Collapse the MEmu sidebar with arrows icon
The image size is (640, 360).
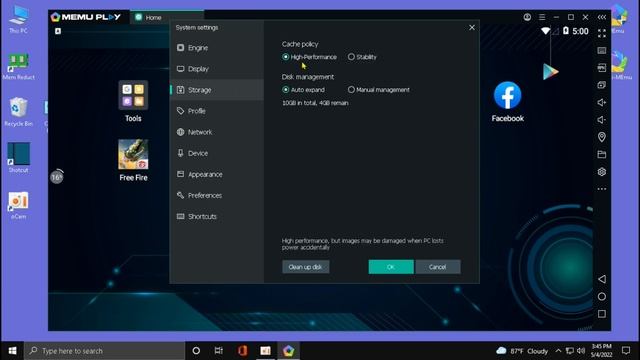point(602,17)
